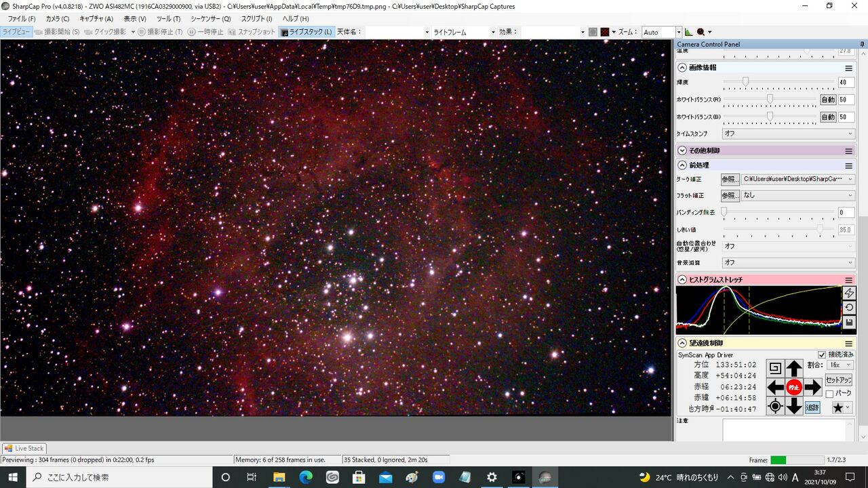This screenshot has height=488, width=868.
Task: Click the 天体名 object name field
Action: [x=399, y=32]
